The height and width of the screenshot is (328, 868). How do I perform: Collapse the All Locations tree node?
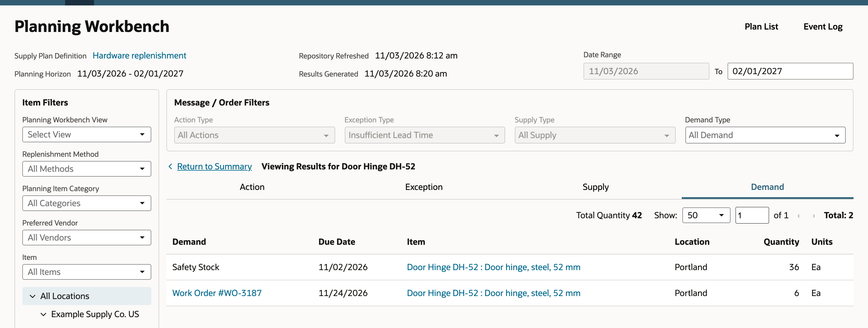click(33, 296)
